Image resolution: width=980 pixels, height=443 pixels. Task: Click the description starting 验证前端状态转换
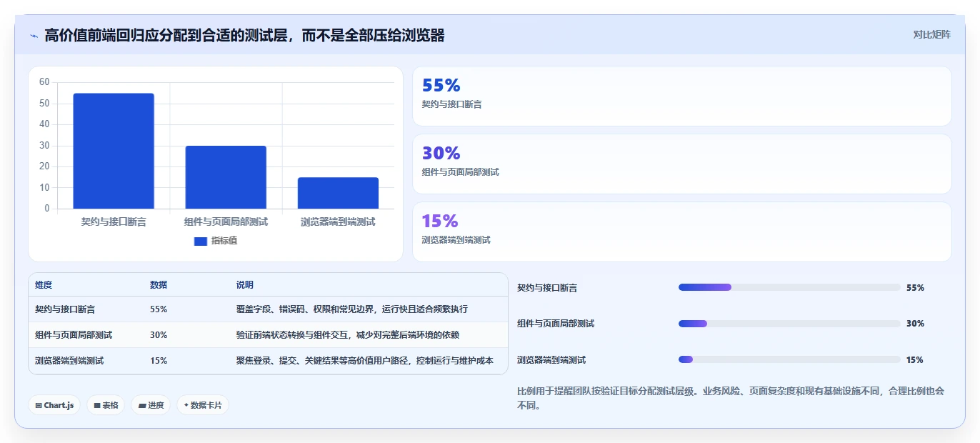click(348, 335)
